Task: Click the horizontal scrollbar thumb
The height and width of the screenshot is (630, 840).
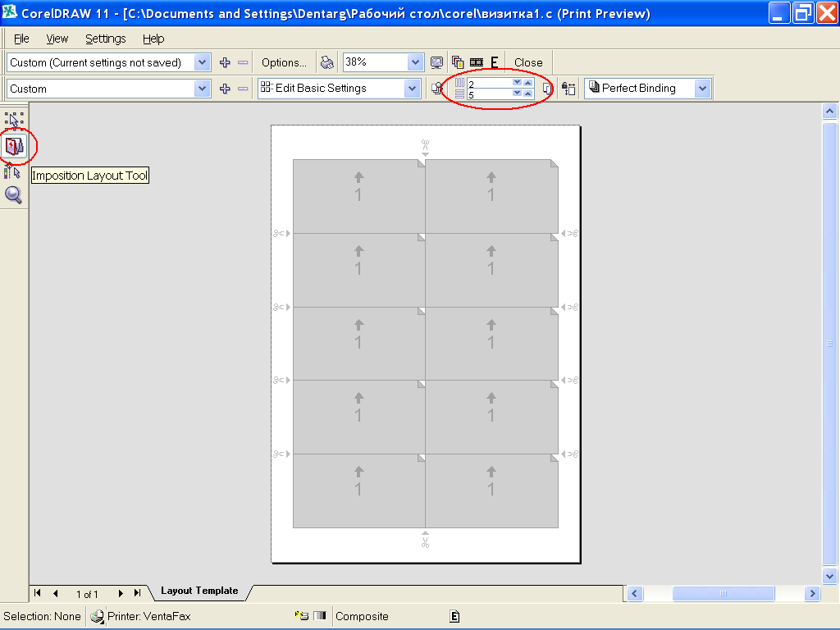Action: pos(724,594)
